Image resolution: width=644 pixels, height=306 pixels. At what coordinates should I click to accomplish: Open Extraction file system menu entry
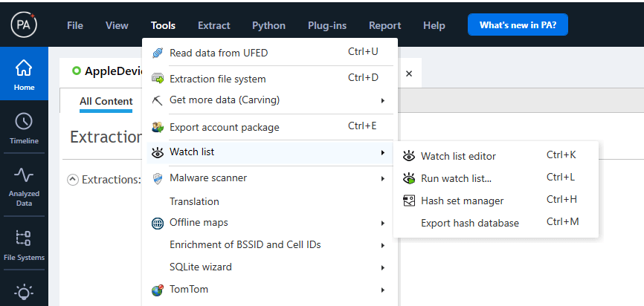coord(217,79)
